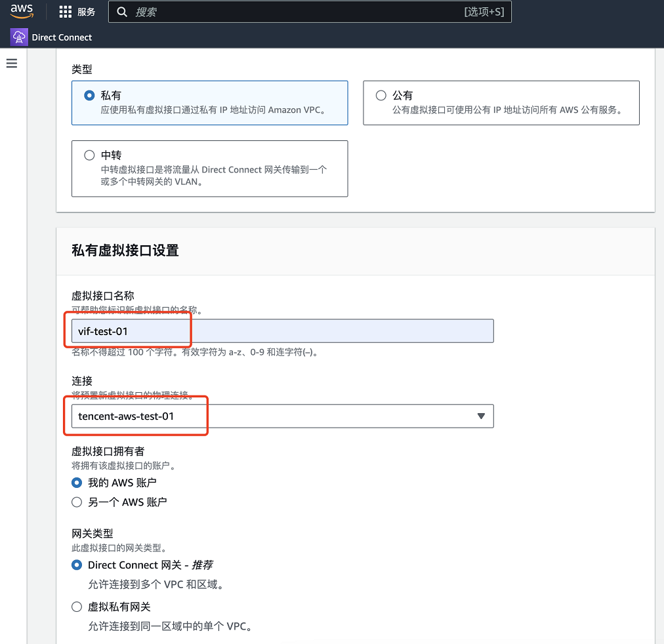Click the text 允许连接到同一区域中的单个 VPC。
This screenshot has height=644, width=664.
170,626
